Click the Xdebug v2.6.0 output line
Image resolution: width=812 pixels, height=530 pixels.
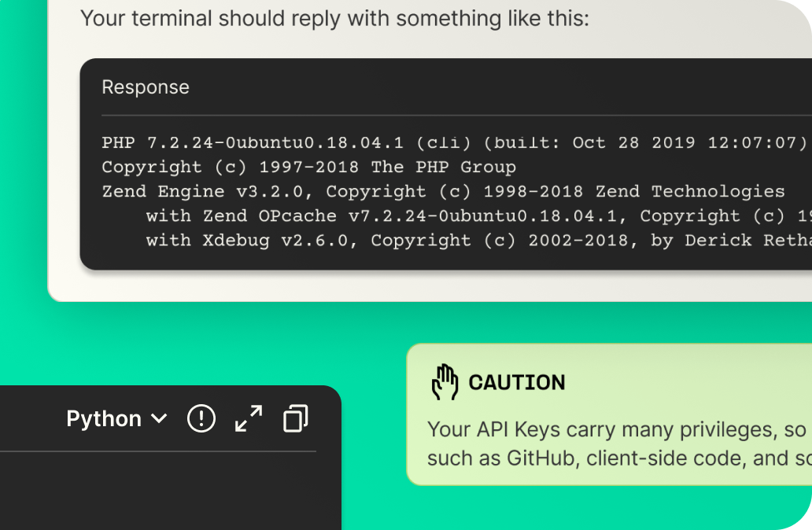click(479, 240)
